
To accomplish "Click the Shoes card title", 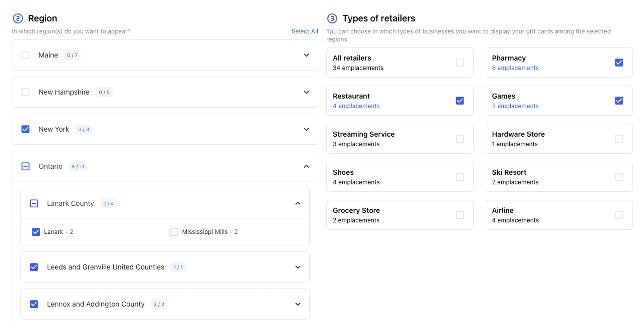I will (x=343, y=172).
